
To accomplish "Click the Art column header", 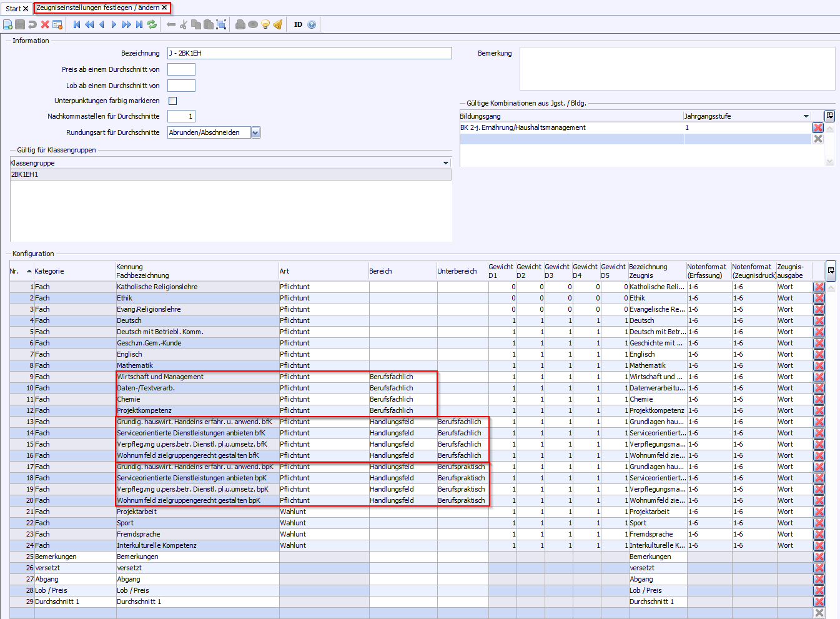I will 324,271.
